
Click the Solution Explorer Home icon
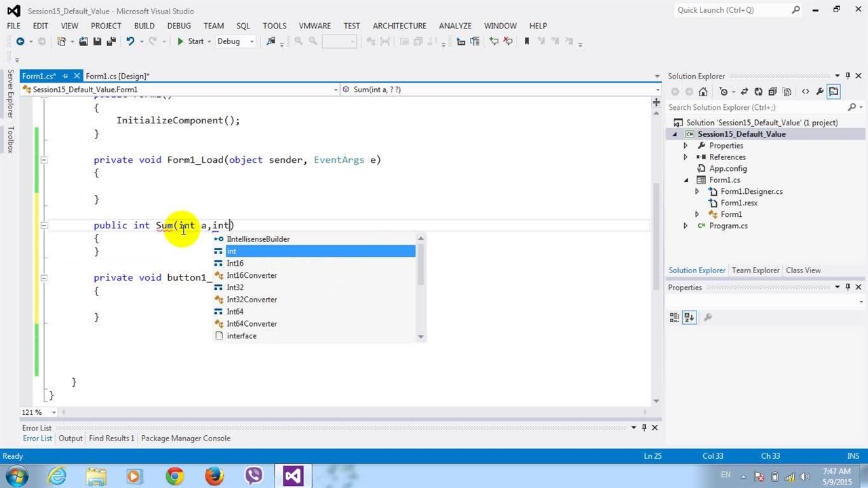click(703, 91)
